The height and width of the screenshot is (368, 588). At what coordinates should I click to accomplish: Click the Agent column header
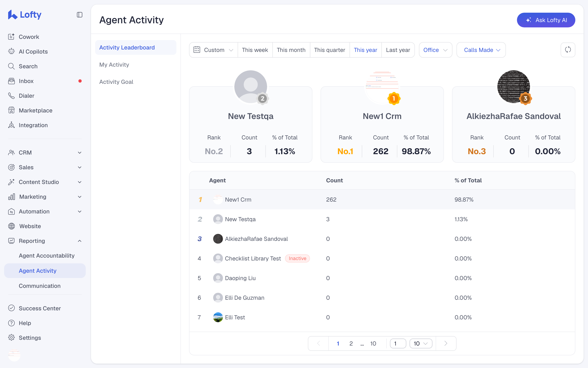click(217, 180)
